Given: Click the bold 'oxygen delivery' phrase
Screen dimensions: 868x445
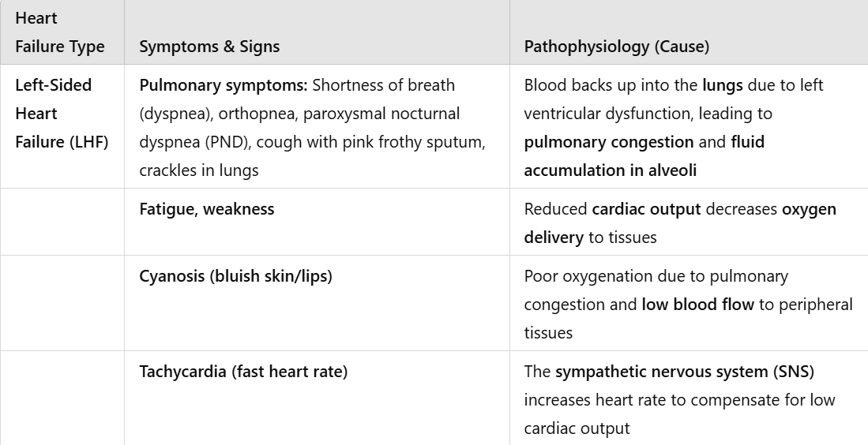Looking at the screenshot, I should coord(680,223).
